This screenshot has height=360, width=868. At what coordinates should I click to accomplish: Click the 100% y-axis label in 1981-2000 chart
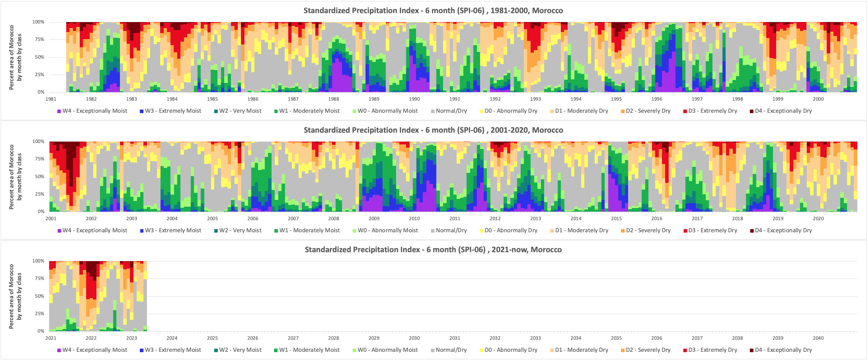coord(38,22)
